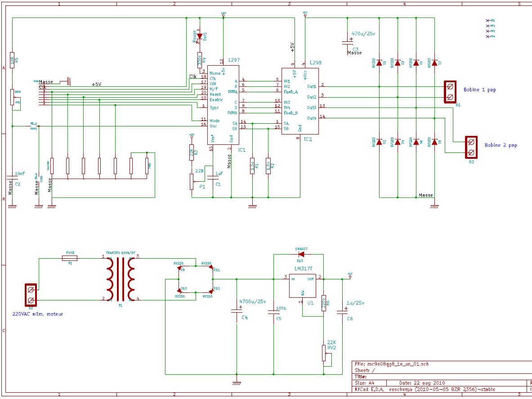Click flyback diode D1
This screenshot has width=532, height=399.
tap(379, 63)
